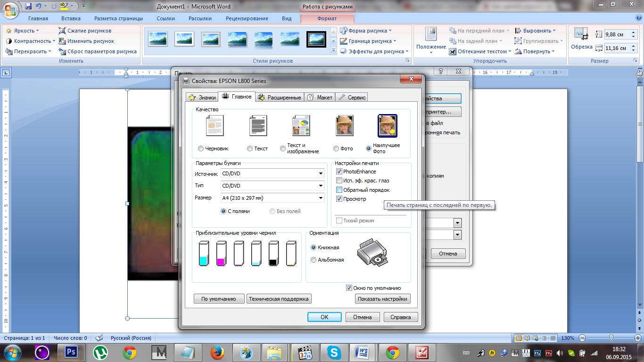Select the Черновик draft quality icon
Screen dimensions: 644x362
(x=215, y=125)
